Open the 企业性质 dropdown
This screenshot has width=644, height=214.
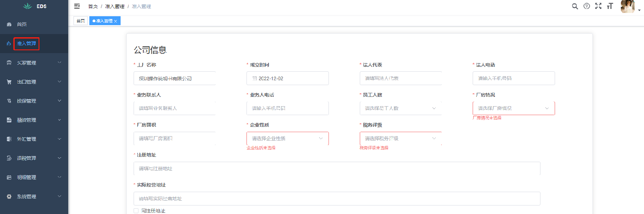pyautogui.click(x=287, y=139)
